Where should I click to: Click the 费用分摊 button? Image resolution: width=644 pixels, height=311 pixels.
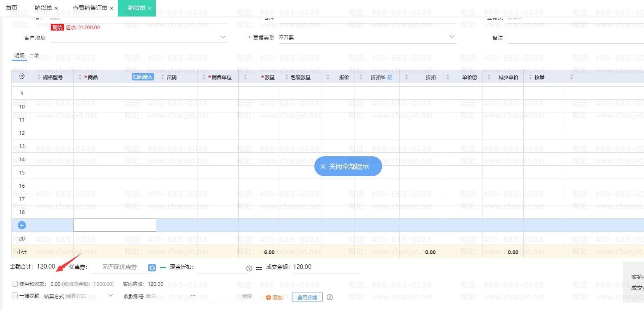click(x=307, y=297)
